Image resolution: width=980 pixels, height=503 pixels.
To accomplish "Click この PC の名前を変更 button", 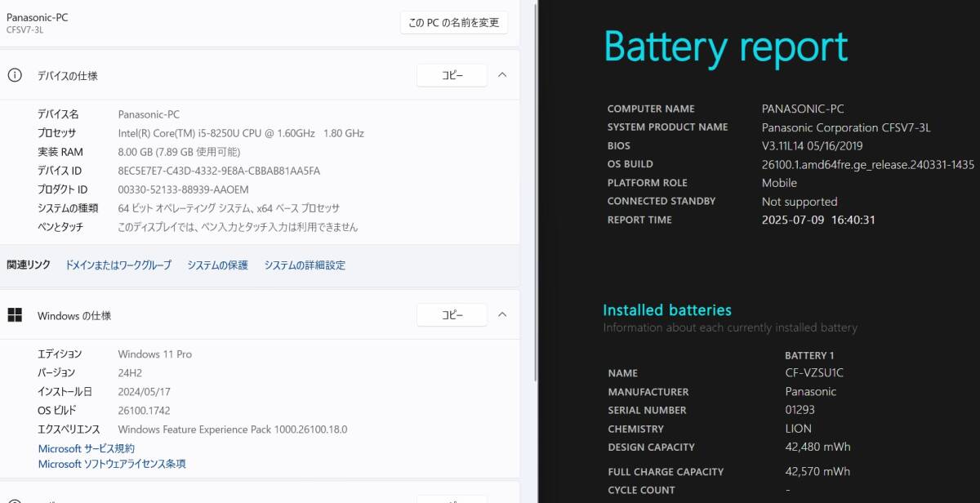I will point(454,23).
